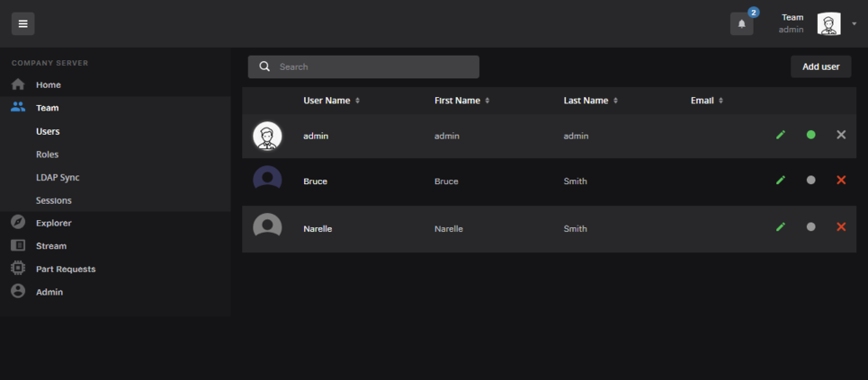The width and height of the screenshot is (868, 380).
Task: Delete Narelle using the red X
Action: click(841, 227)
